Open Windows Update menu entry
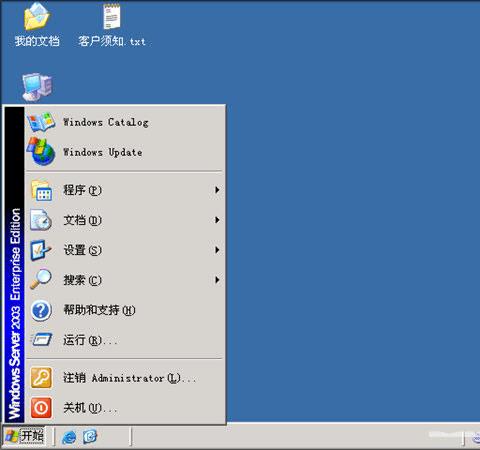 coord(125,152)
